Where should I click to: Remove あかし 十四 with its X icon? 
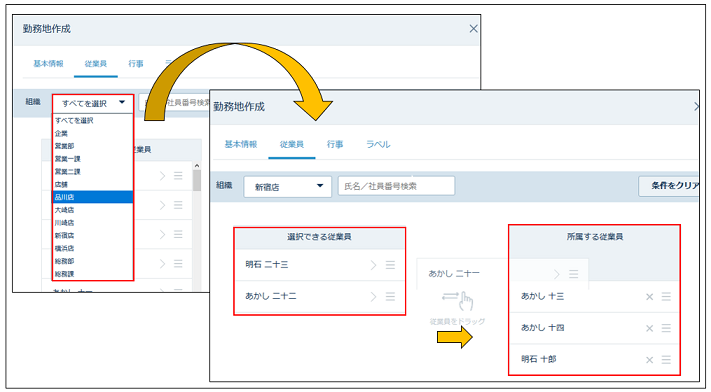tap(649, 328)
